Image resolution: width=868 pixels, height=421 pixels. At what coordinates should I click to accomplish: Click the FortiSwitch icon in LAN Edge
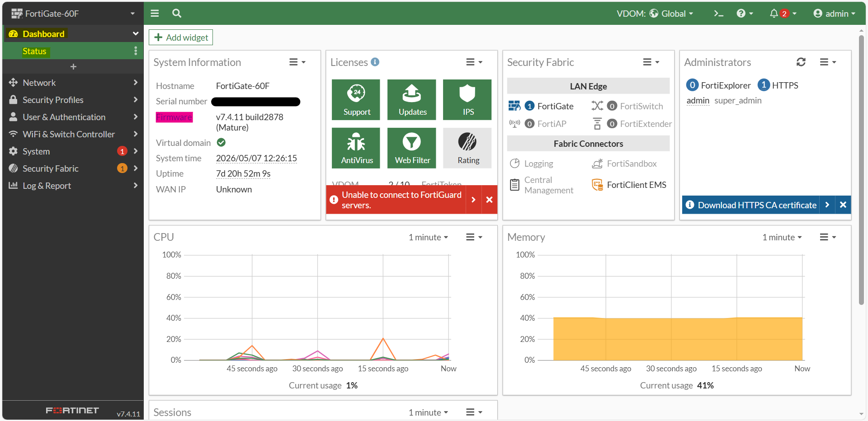(x=597, y=106)
